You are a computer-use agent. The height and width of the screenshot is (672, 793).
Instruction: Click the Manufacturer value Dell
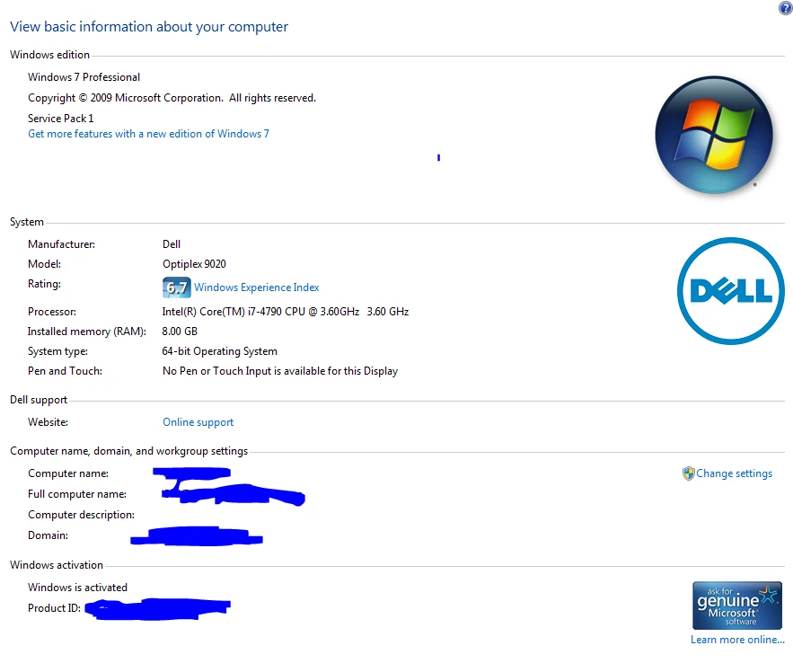(172, 244)
